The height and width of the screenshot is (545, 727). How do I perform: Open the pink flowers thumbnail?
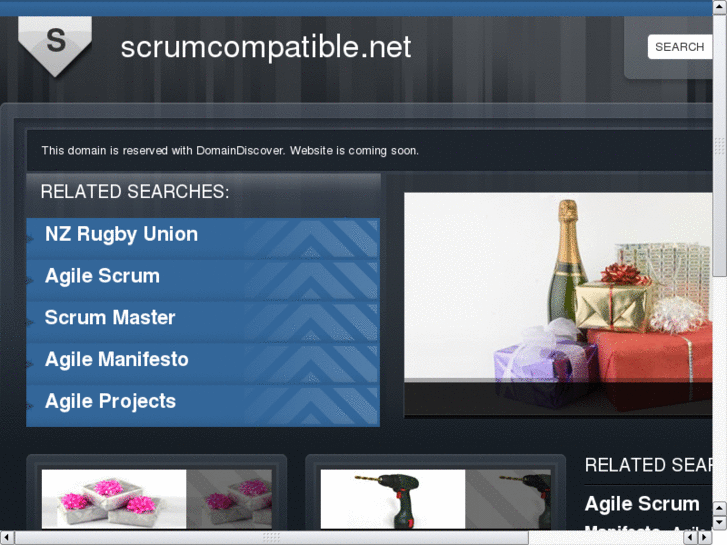[114, 499]
